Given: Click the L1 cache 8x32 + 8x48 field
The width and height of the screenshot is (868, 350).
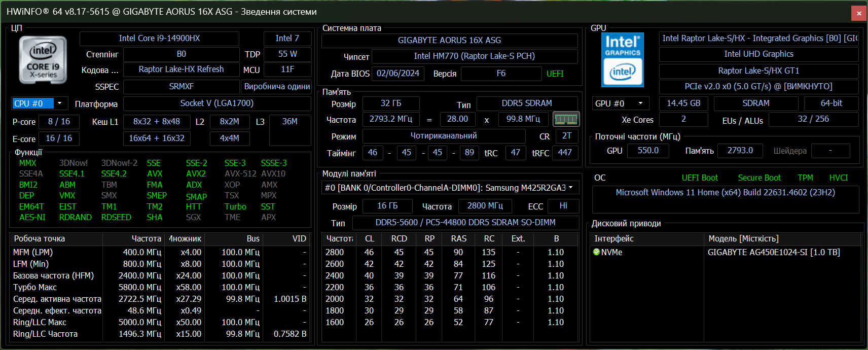Looking at the screenshot, I should (x=157, y=122).
